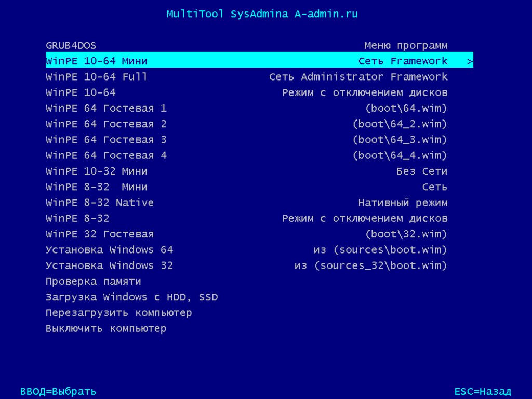Viewport: 532px width, 399px height.
Task: Choose WinPE 8-32 Native entry
Action: (100, 203)
